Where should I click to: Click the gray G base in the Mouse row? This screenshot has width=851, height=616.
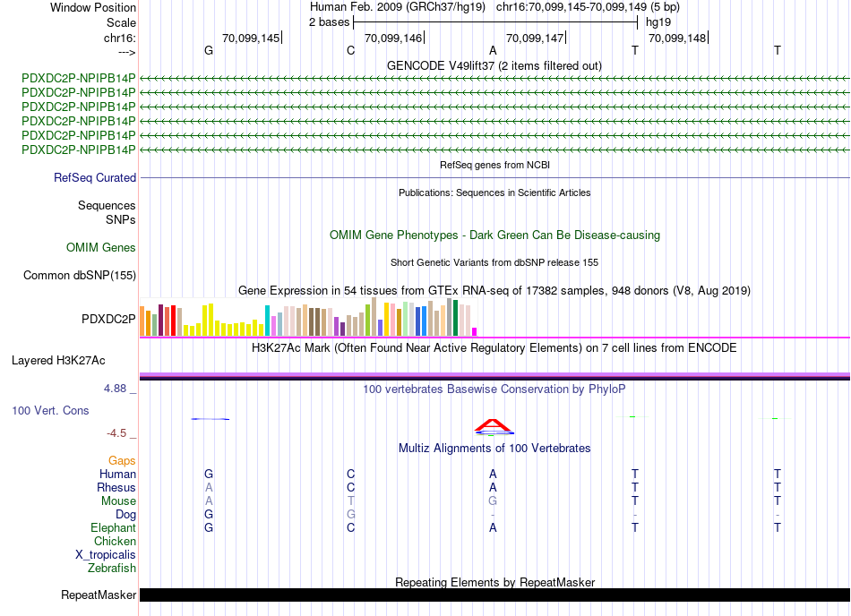(493, 500)
